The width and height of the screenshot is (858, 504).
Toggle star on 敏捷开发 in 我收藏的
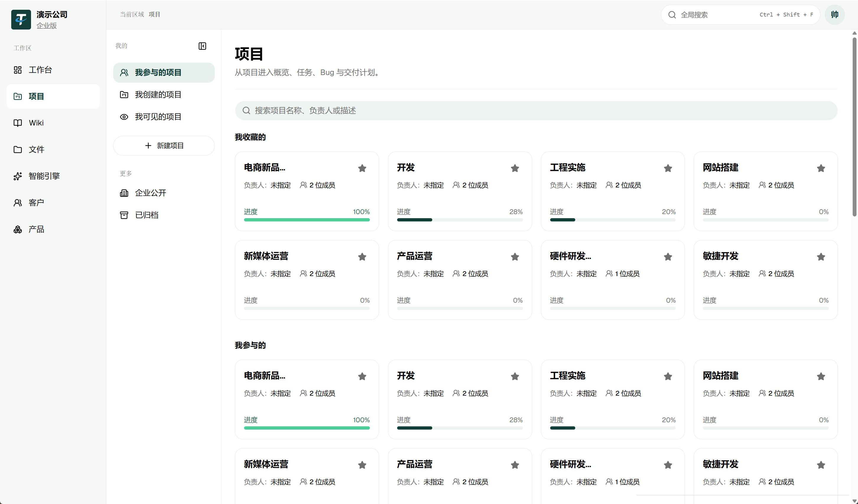click(x=821, y=257)
